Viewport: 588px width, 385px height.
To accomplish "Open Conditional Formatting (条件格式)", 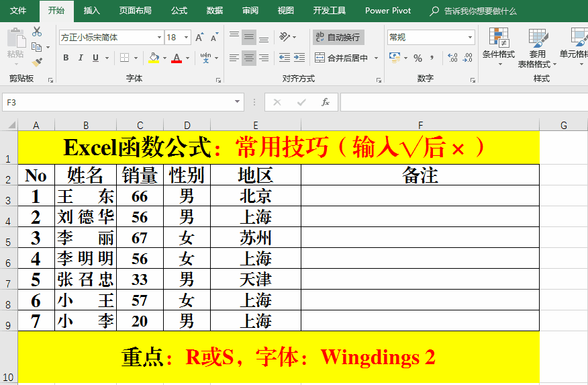I will 498,47.
